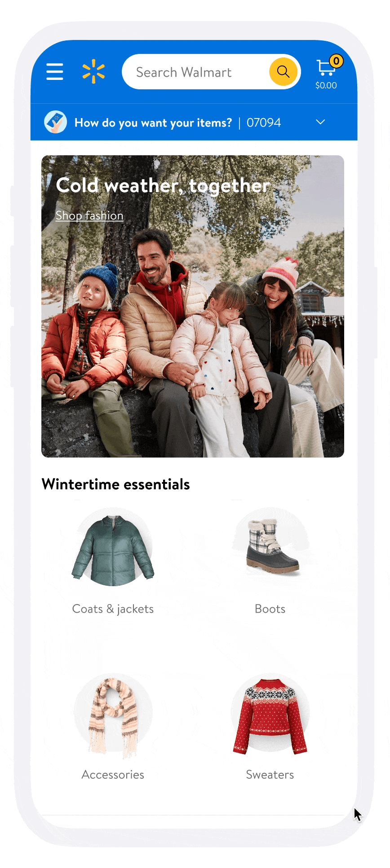Expand How do you want your items

(x=153, y=123)
